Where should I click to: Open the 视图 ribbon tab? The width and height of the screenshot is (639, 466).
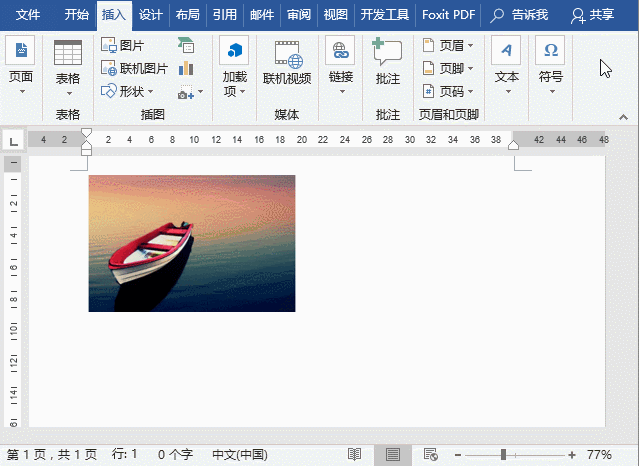335,15
